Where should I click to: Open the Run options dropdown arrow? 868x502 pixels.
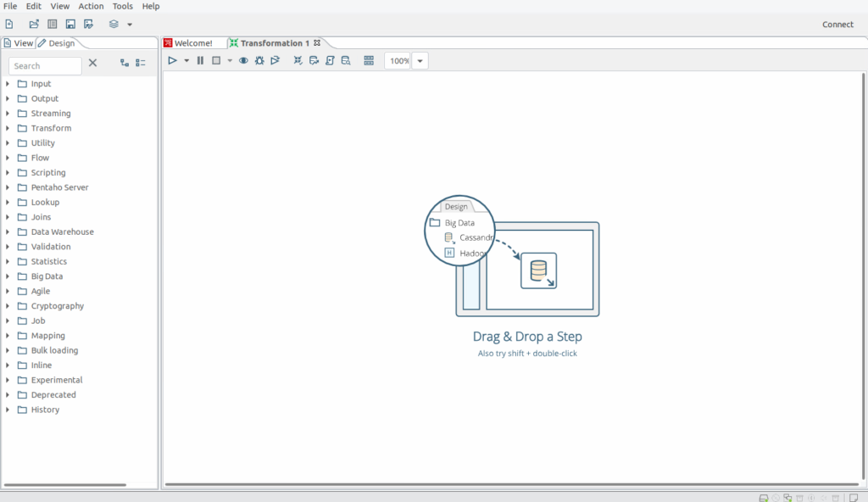[x=186, y=61]
